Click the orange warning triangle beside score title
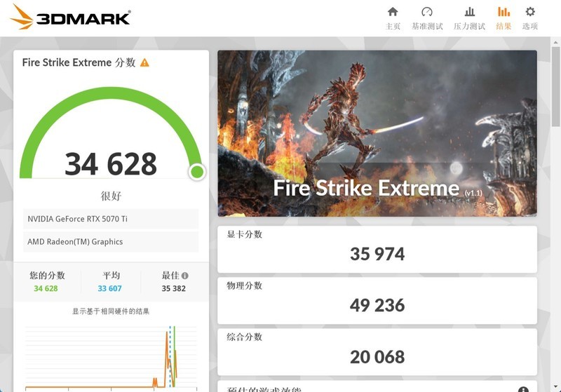This screenshot has height=392, width=561. click(x=144, y=62)
